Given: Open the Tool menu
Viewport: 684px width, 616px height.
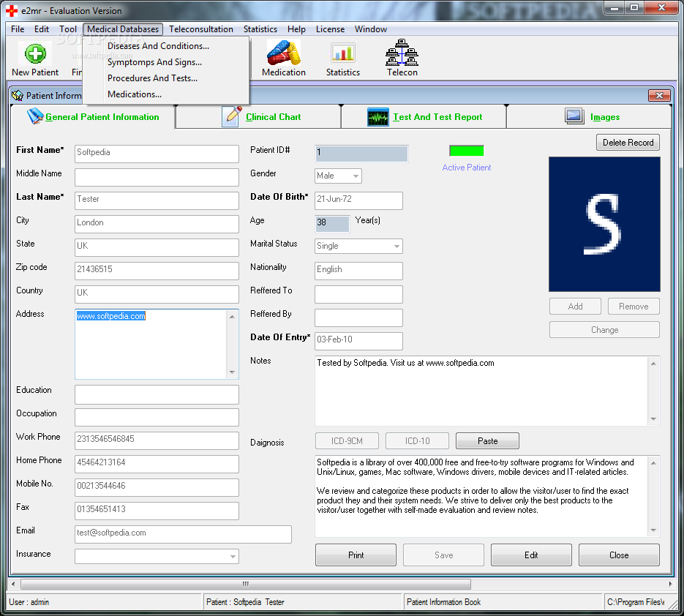Looking at the screenshot, I should [68, 29].
